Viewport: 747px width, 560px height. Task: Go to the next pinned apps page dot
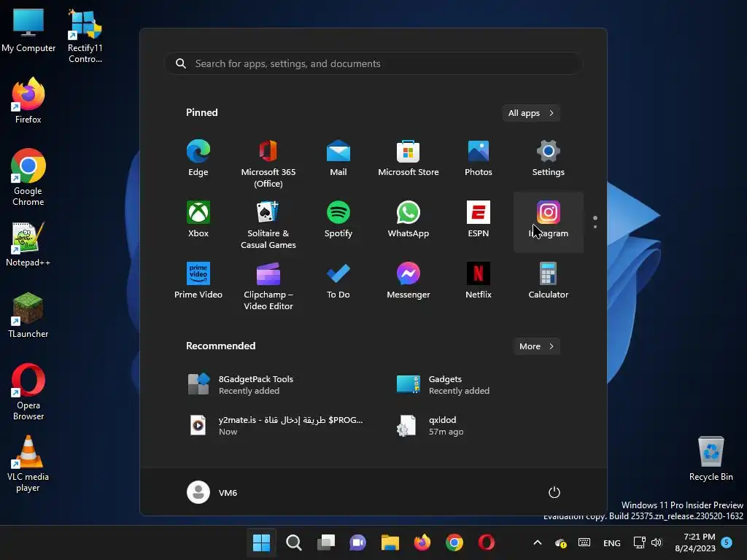coord(595,227)
